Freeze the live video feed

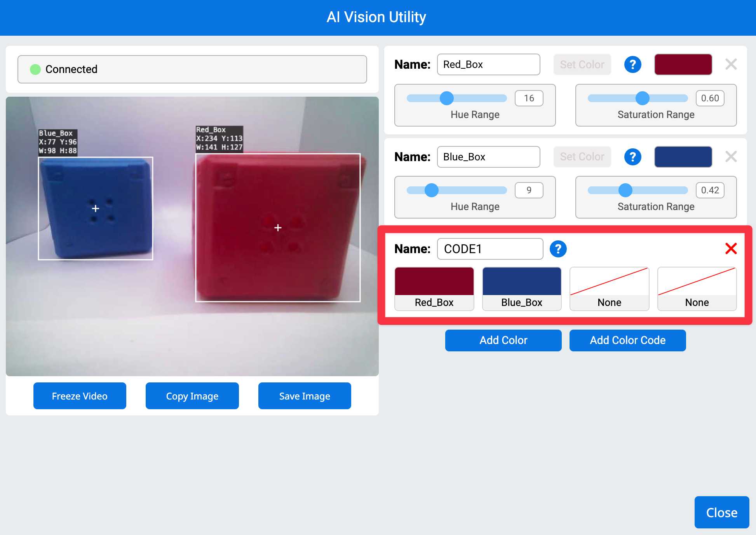[80, 396]
